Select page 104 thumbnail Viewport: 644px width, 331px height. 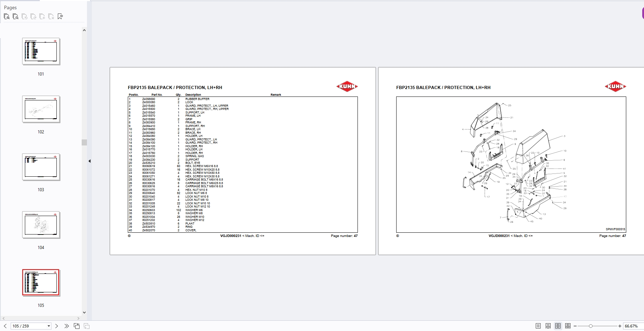(x=41, y=225)
